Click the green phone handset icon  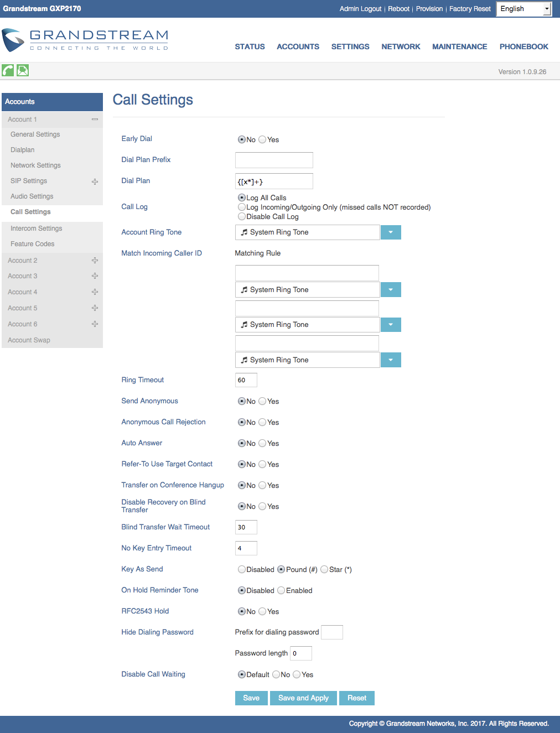coord(8,70)
